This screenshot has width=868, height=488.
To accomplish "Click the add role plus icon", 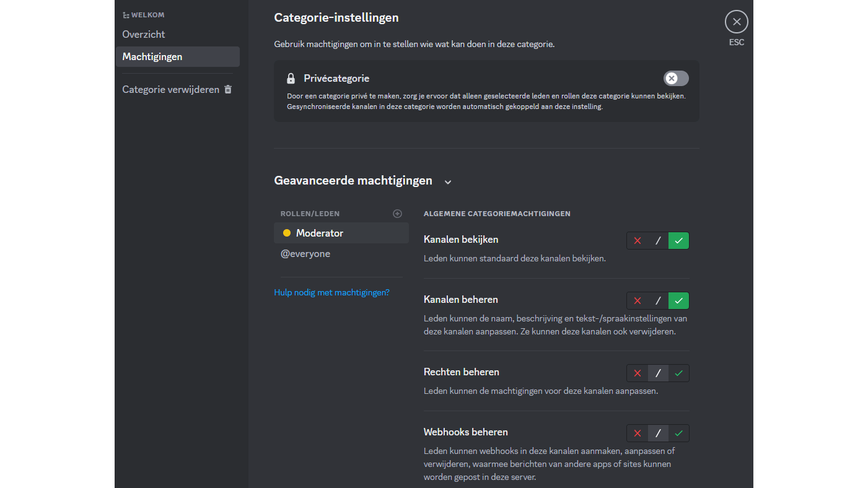I will 398,214.
